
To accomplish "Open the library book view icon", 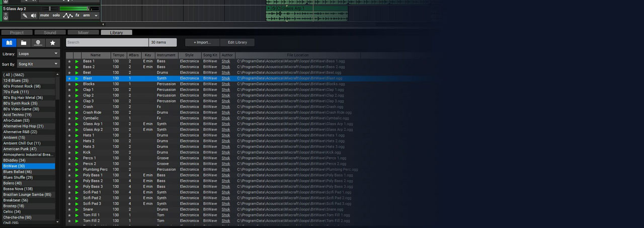I will 9,43.
